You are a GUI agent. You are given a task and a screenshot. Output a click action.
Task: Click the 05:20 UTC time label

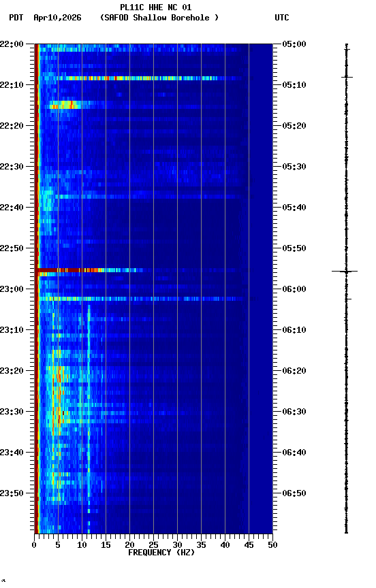point(294,126)
